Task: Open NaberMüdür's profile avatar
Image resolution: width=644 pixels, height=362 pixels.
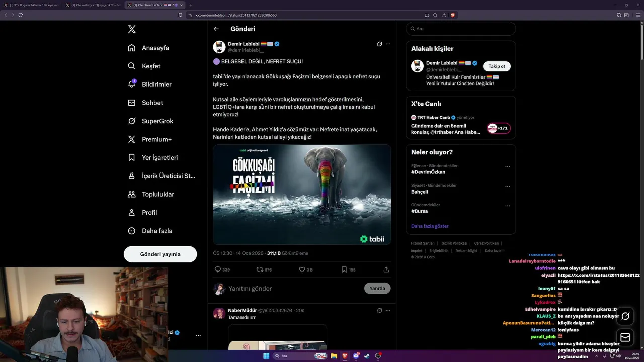Action: [219, 314]
